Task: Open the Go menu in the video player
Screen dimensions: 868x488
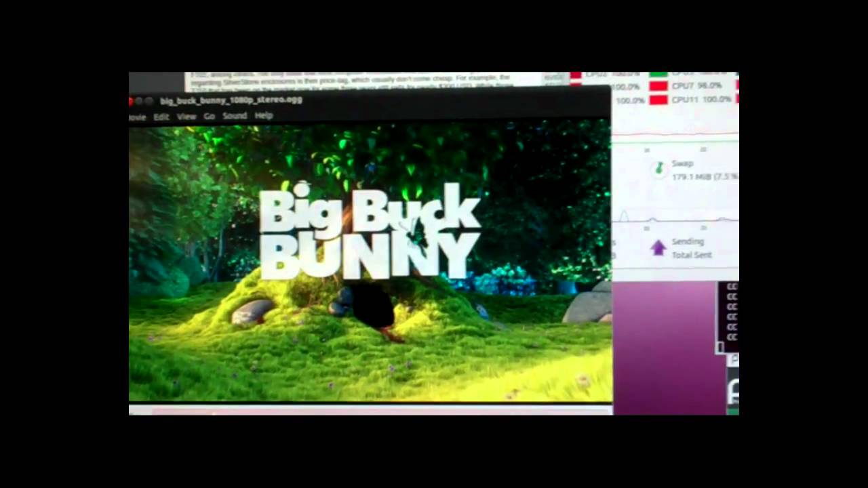Action: point(210,117)
